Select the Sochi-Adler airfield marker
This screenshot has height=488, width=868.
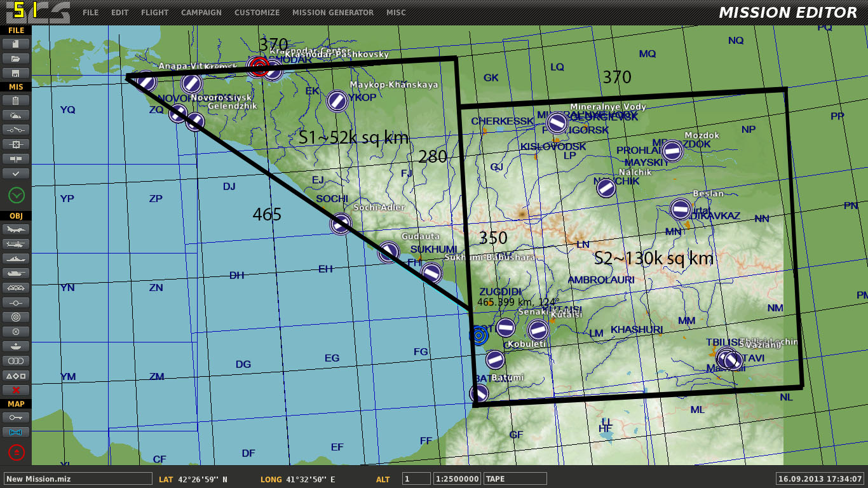tap(341, 223)
